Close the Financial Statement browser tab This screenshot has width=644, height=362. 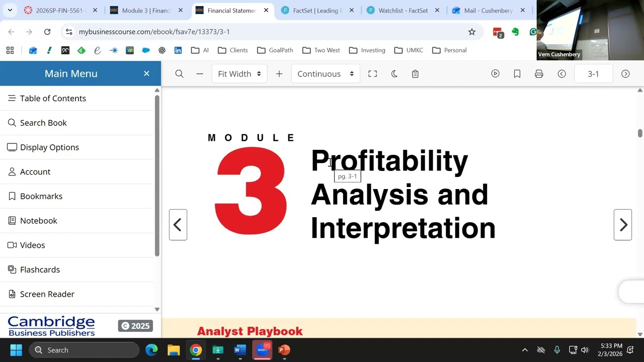[266, 10]
